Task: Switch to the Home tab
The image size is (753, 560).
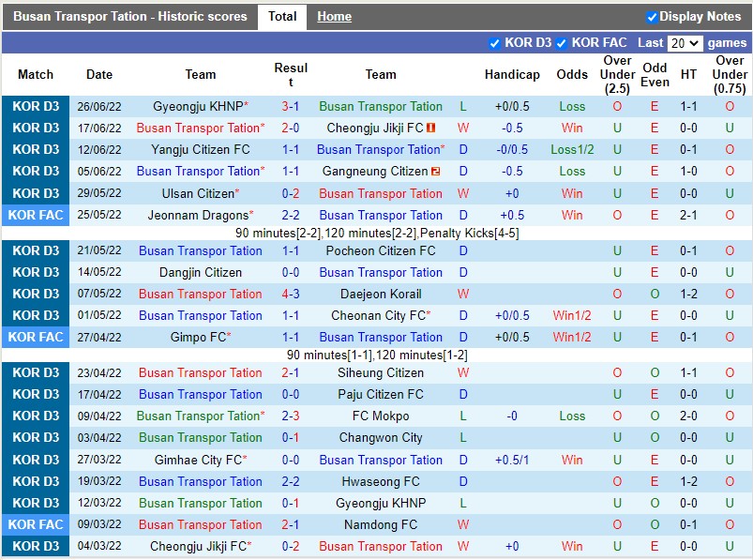Action: point(334,17)
